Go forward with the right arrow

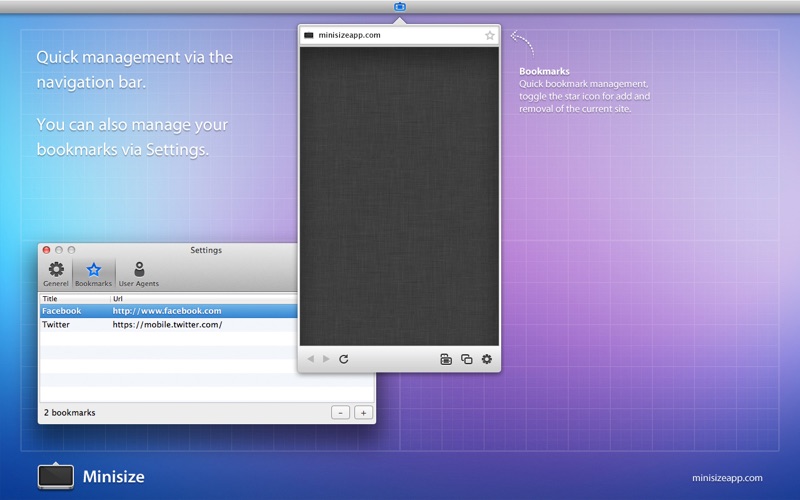[x=326, y=359]
